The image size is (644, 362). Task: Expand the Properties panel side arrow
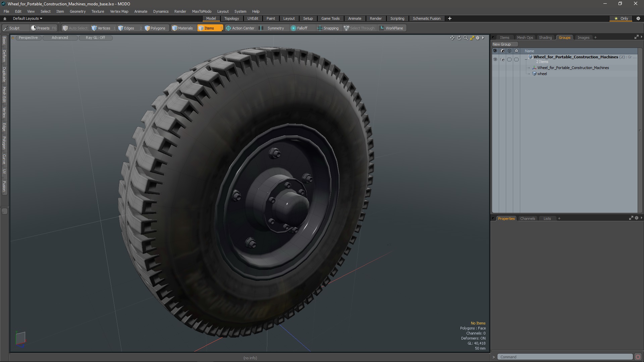(641, 218)
